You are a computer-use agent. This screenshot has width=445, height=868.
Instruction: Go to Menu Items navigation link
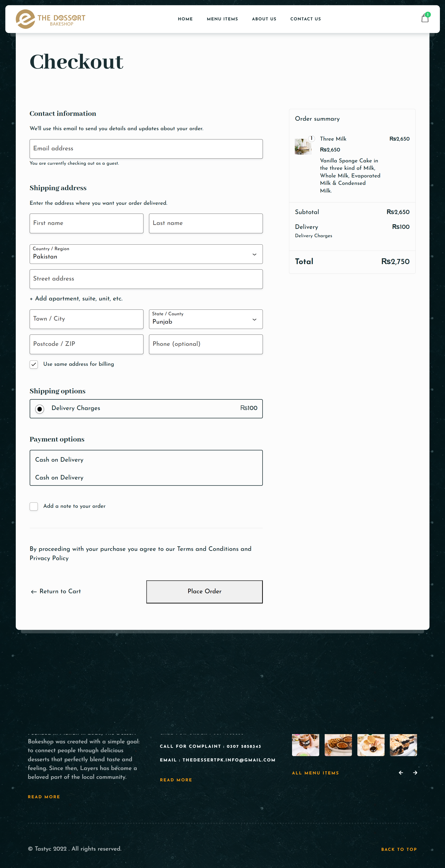(x=222, y=19)
